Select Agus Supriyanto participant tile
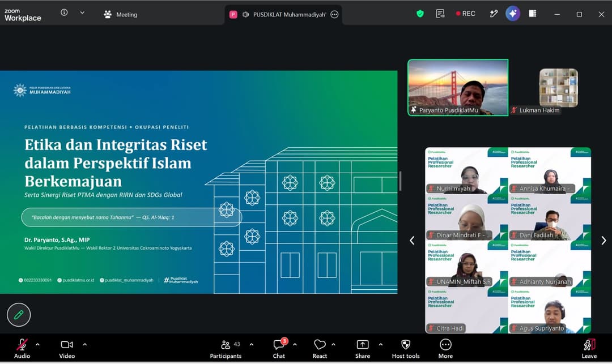This screenshot has width=612, height=364. click(x=550, y=311)
